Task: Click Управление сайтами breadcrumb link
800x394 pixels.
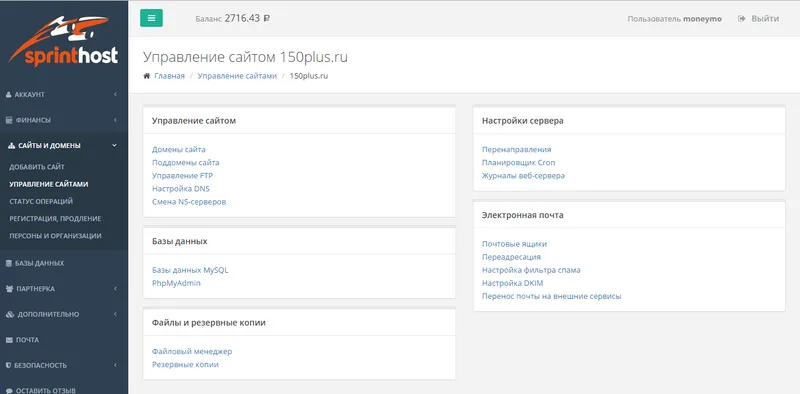Action: (x=237, y=76)
